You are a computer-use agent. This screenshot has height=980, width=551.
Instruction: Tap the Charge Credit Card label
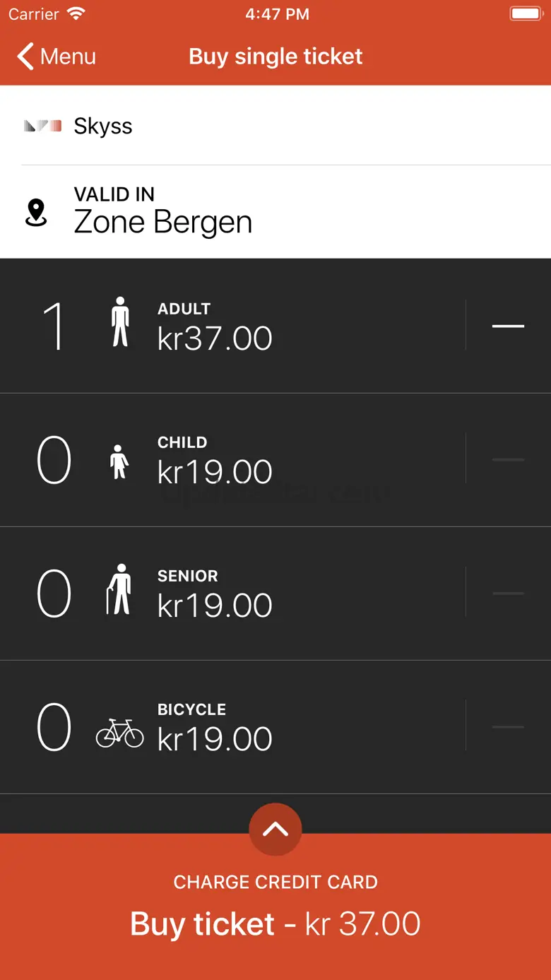[x=275, y=882]
